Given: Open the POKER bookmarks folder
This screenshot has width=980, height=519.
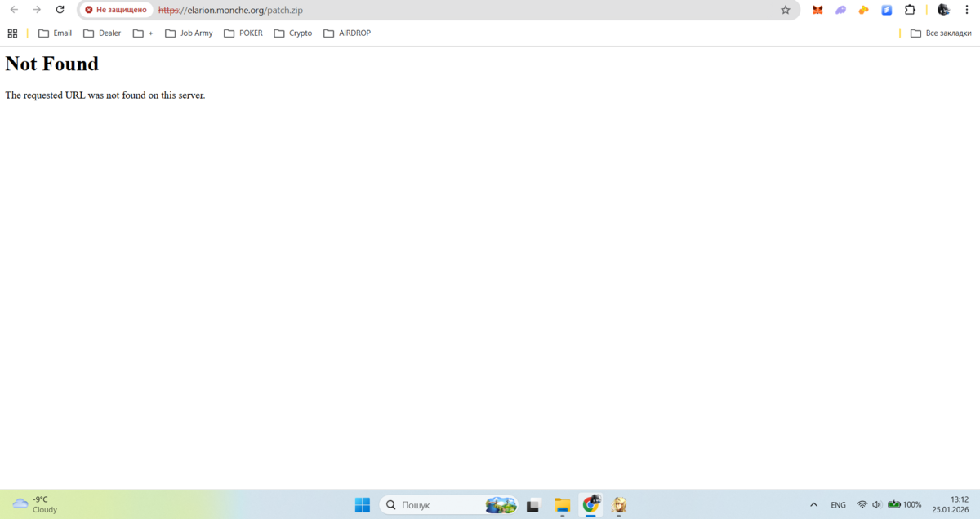Looking at the screenshot, I should (243, 33).
